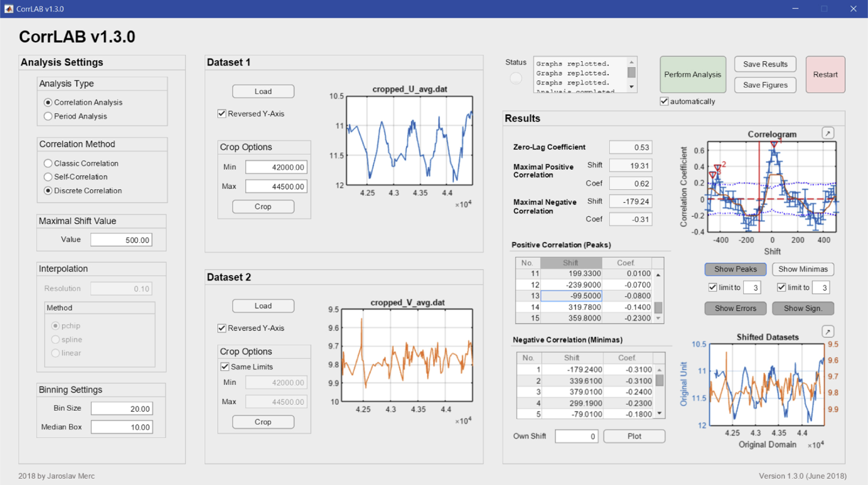The image size is (868, 485).
Task: Toggle Same Limits checkbox in Dataset 2
Action: 225,367
